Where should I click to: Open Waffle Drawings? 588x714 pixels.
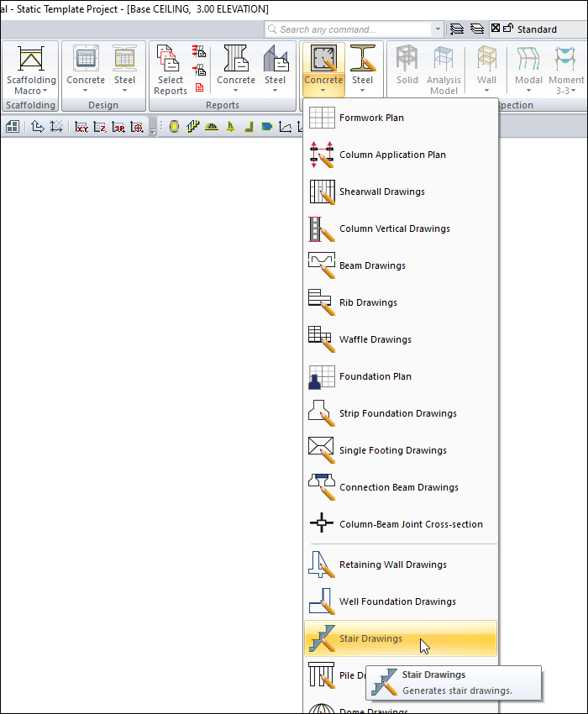pyautogui.click(x=401, y=339)
